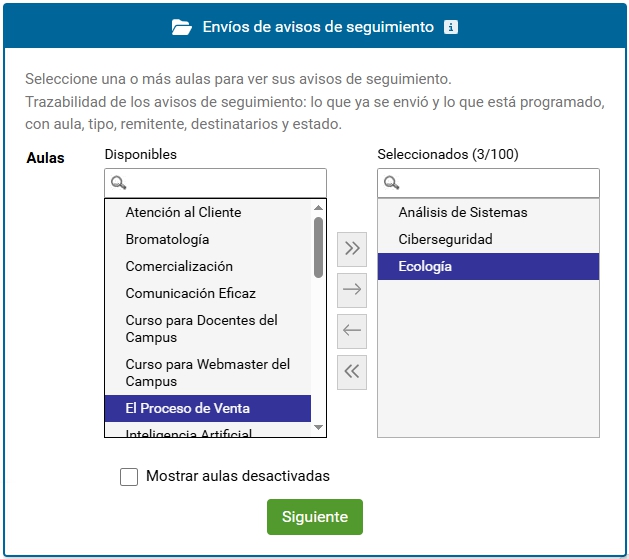Enable Mostrar aulas desactivadas checkbox
Image resolution: width=629 pixels, height=559 pixels.
pyautogui.click(x=129, y=477)
